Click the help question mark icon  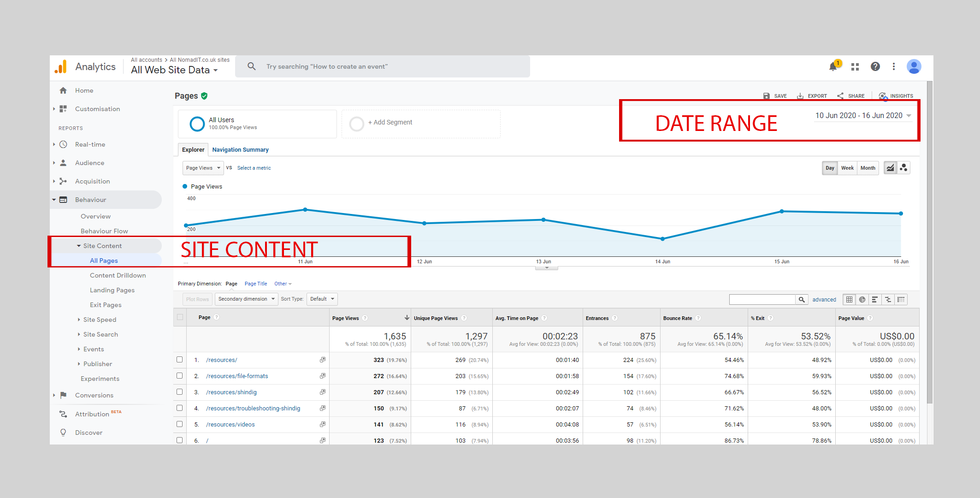tap(875, 67)
